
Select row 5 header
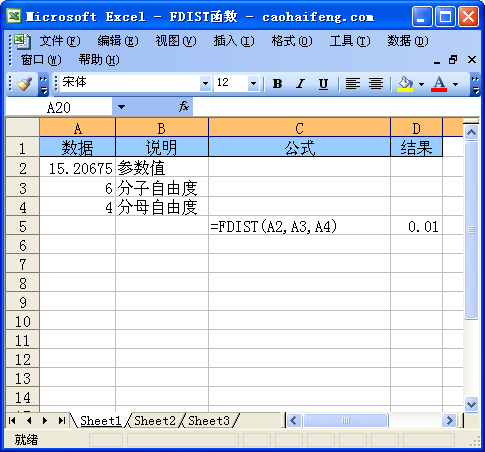pyautogui.click(x=23, y=226)
